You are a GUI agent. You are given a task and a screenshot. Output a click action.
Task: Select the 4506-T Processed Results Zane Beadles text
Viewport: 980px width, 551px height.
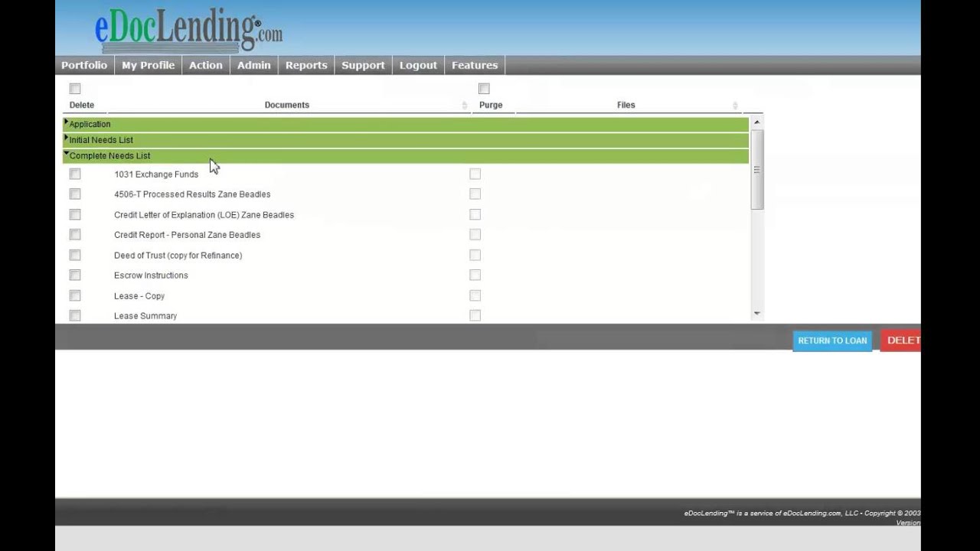coord(192,194)
